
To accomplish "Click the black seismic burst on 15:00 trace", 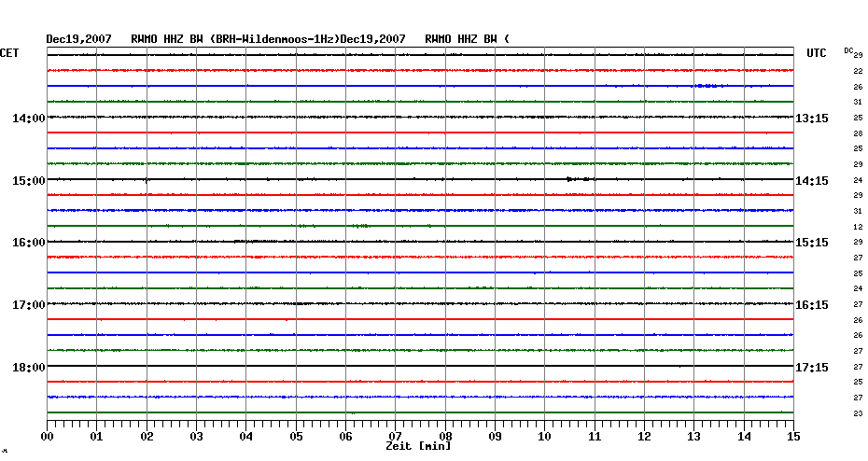I will (581, 179).
